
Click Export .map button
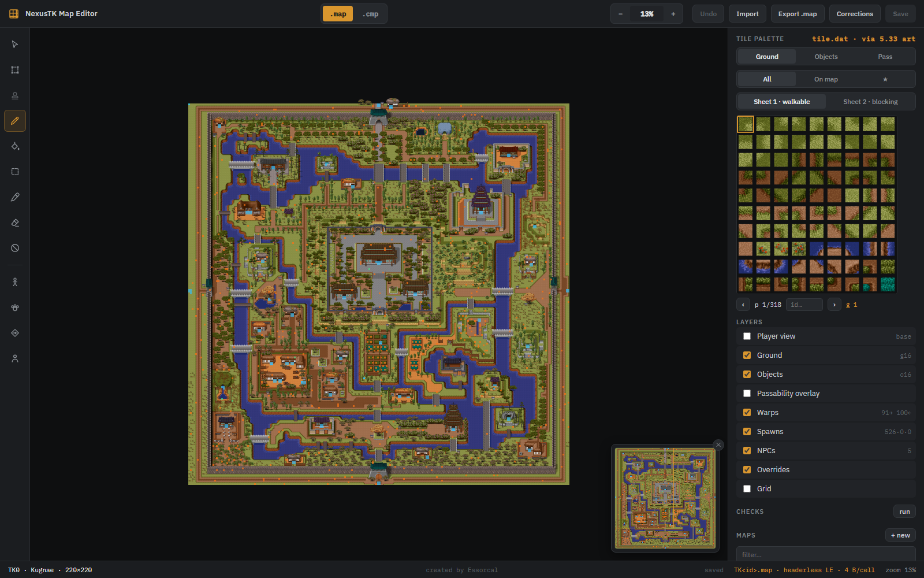coord(798,14)
